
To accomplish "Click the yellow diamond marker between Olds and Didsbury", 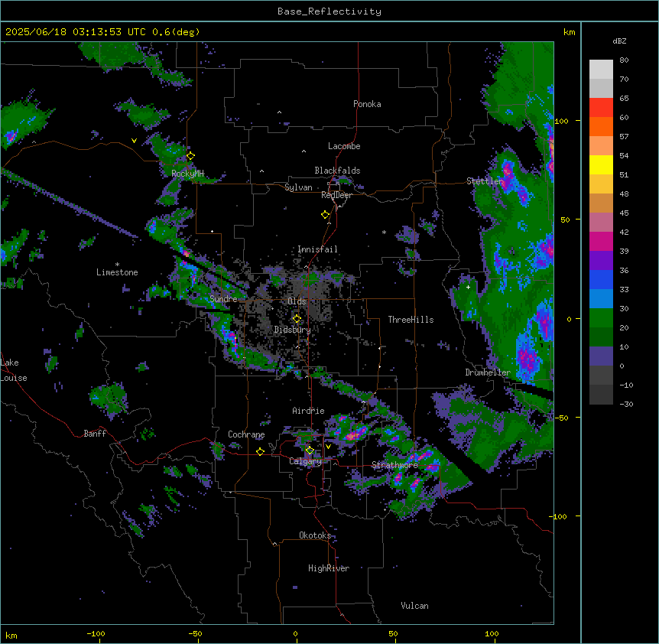I will click(x=297, y=319).
